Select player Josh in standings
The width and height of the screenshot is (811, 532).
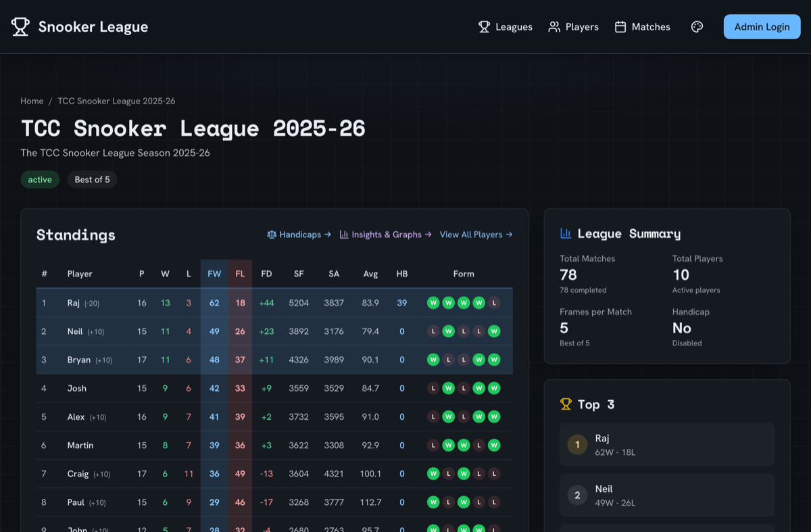(77, 388)
